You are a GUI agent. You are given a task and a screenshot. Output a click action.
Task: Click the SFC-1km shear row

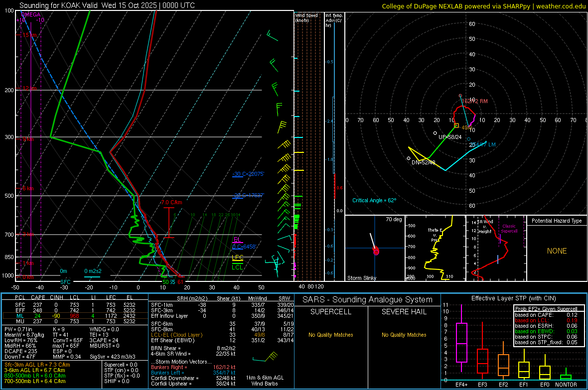222,305
